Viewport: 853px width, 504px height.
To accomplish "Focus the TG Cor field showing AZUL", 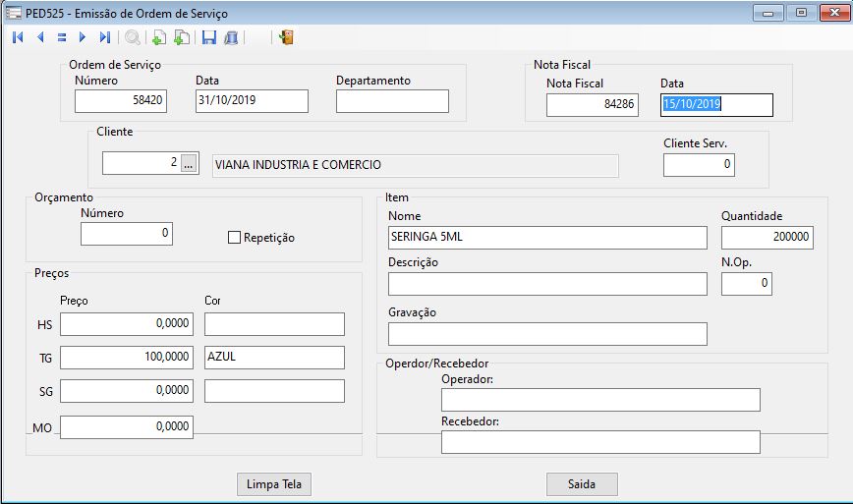I will pos(274,358).
